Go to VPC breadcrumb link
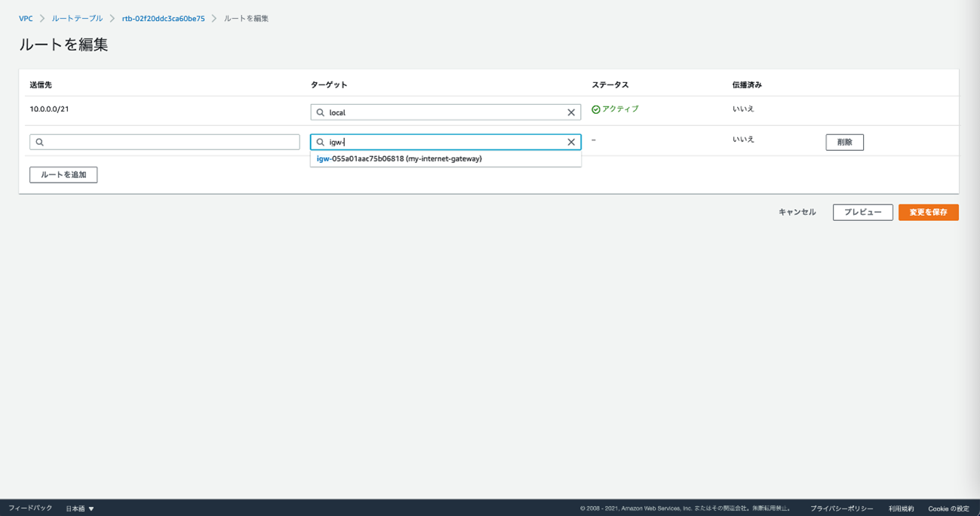 coord(26,19)
